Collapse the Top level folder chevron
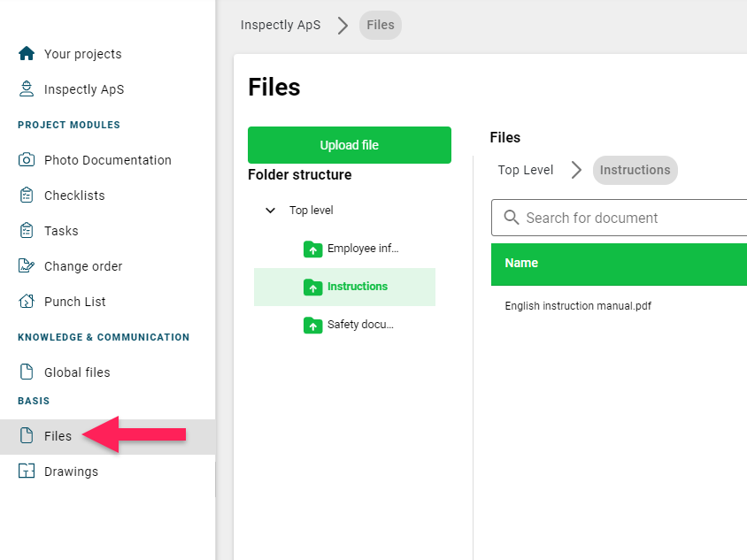The height and width of the screenshot is (560, 747). pyautogui.click(x=270, y=210)
